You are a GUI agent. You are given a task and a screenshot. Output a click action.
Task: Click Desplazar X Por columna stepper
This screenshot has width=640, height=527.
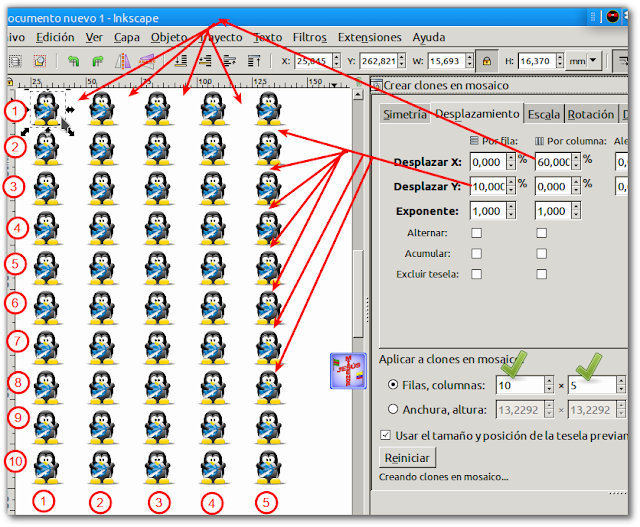[576, 162]
